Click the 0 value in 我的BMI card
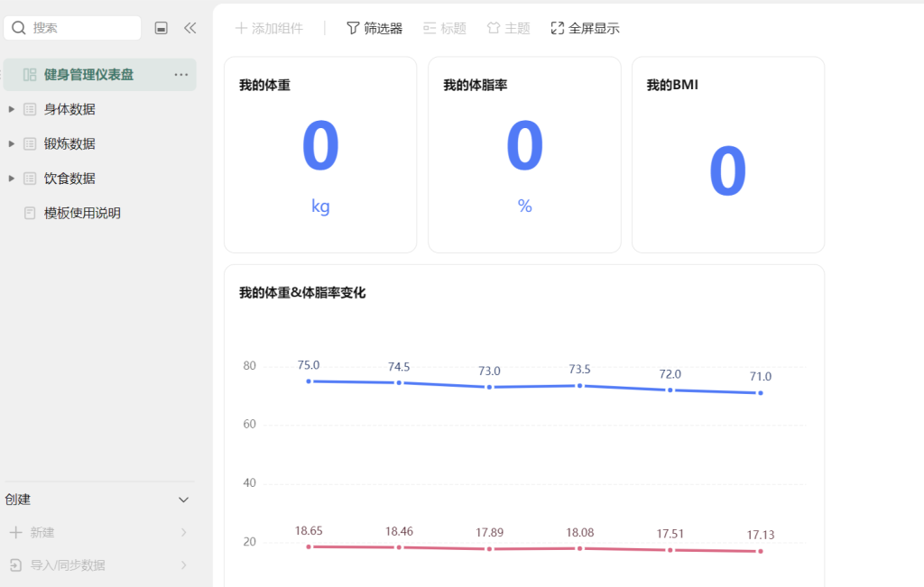The width and height of the screenshot is (924, 587). [x=728, y=171]
